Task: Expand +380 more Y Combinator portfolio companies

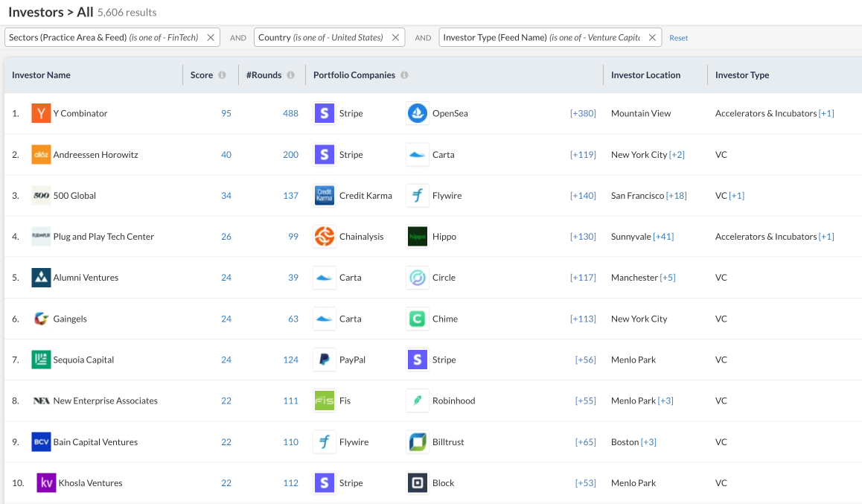Action: (583, 114)
